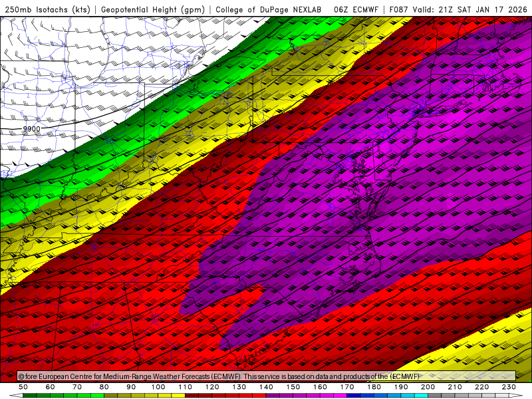Click the 220 value on the color scale
This screenshot has width=532, height=399.
(x=482, y=387)
